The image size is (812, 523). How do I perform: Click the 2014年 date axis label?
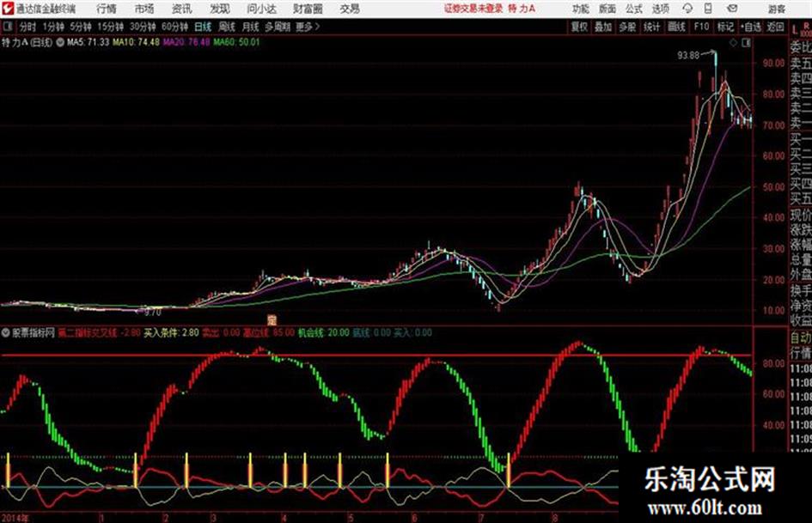click(15, 518)
